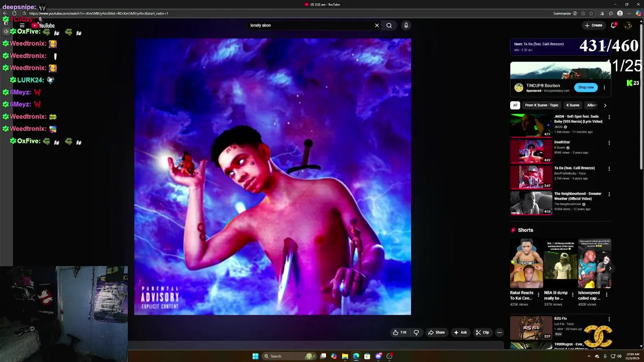Open the Sweater Weather video title

[x=578, y=196]
